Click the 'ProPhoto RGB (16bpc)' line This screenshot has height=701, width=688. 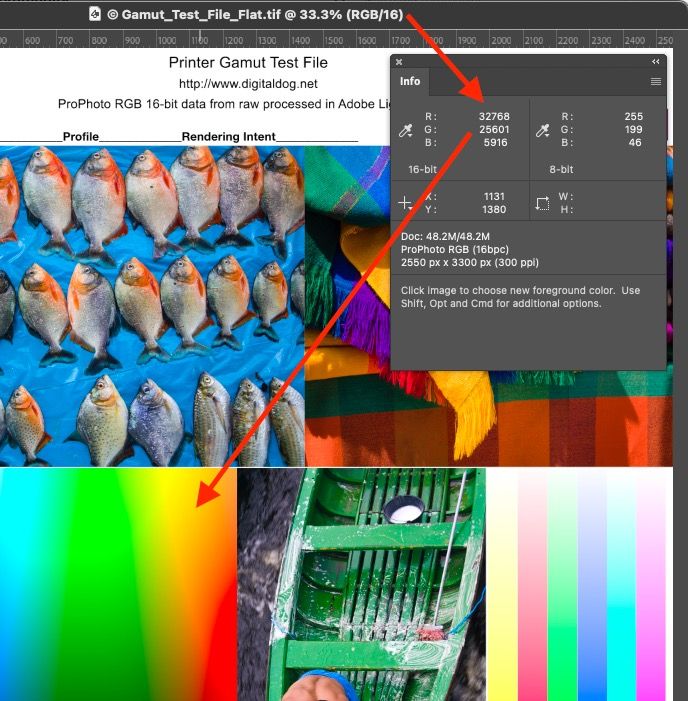[x=455, y=249]
